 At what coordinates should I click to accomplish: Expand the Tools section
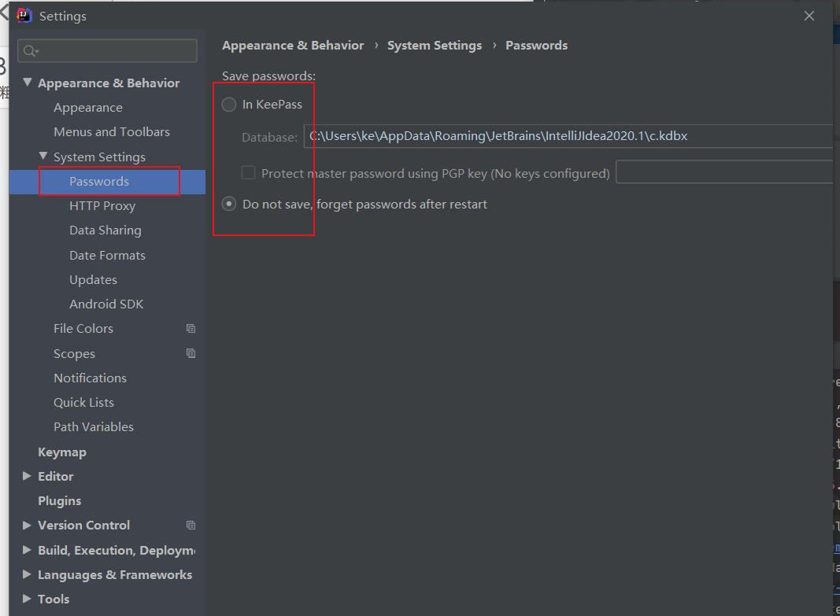point(27,599)
